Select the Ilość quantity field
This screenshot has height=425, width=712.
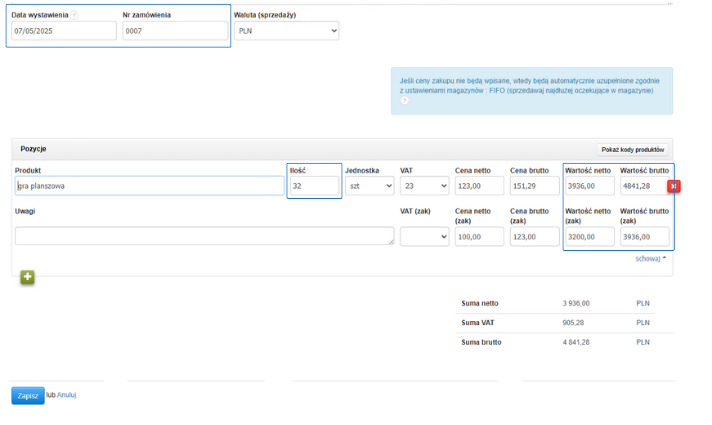tap(314, 186)
